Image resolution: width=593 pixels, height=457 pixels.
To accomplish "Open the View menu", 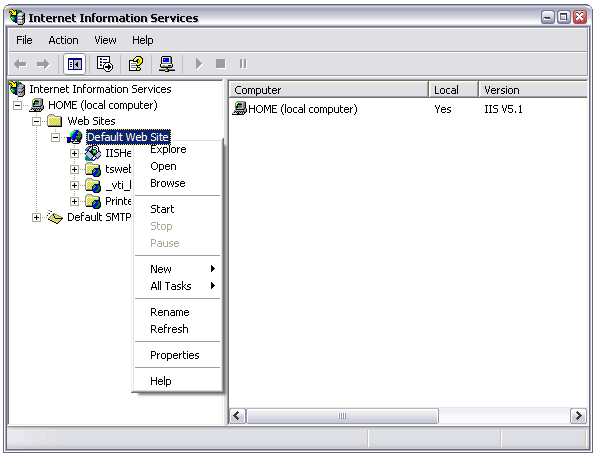I will coord(105,40).
